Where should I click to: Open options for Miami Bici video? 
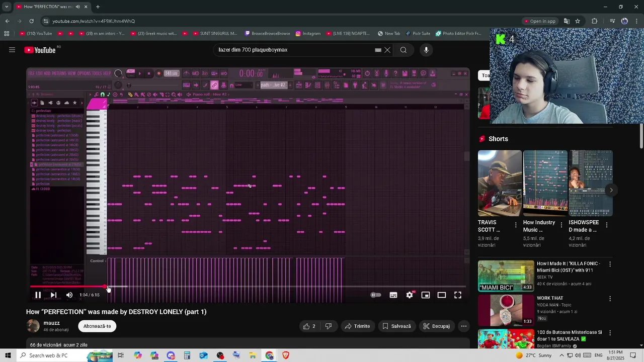point(610,264)
